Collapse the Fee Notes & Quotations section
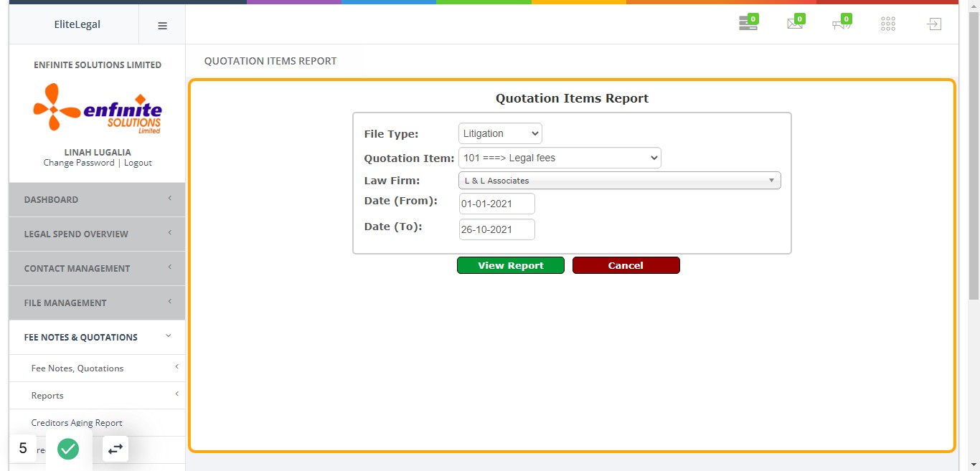 pyautogui.click(x=98, y=337)
